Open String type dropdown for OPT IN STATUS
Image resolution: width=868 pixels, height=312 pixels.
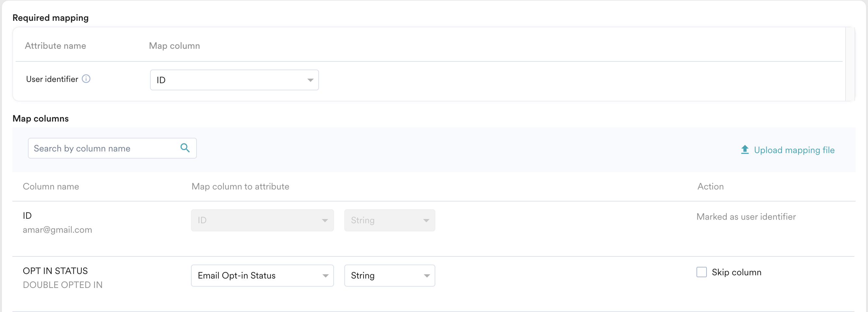pos(389,276)
